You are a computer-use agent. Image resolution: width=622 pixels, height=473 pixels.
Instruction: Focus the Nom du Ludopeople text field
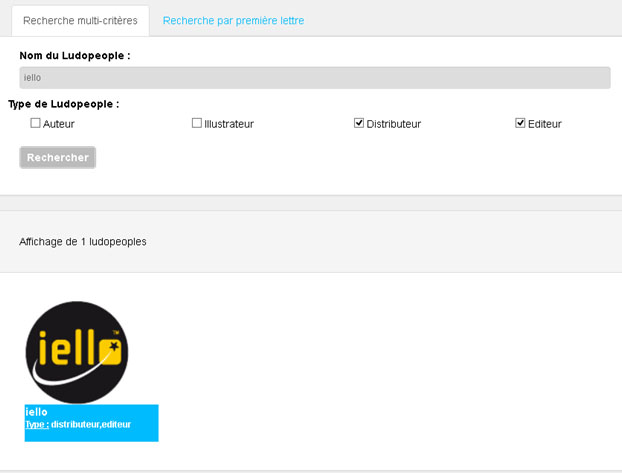315,78
